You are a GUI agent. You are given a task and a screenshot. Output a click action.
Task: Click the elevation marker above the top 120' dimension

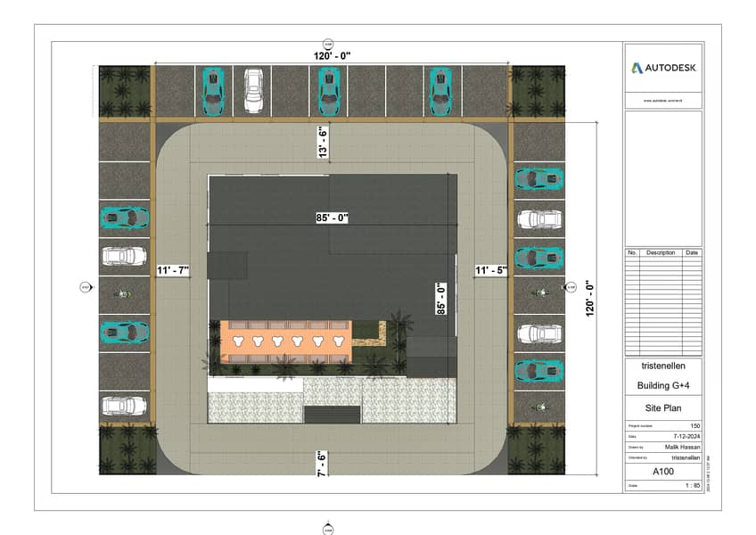328,44
